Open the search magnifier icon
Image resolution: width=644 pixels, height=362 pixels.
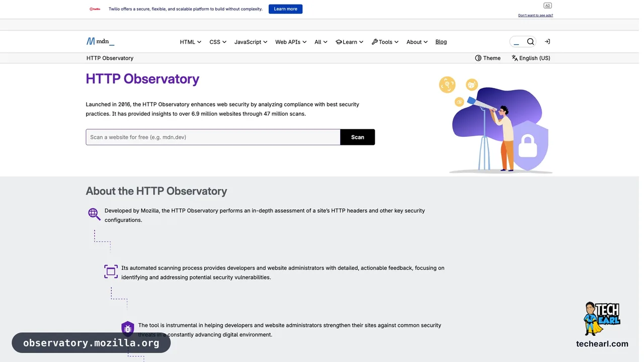(530, 42)
